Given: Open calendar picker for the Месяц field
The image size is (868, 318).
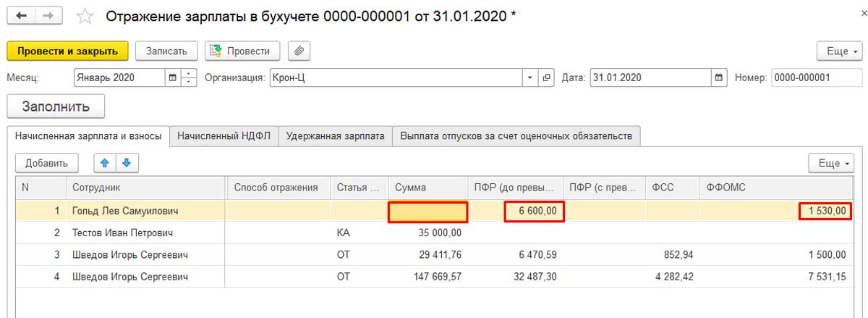Looking at the screenshot, I should [x=172, y=78].
